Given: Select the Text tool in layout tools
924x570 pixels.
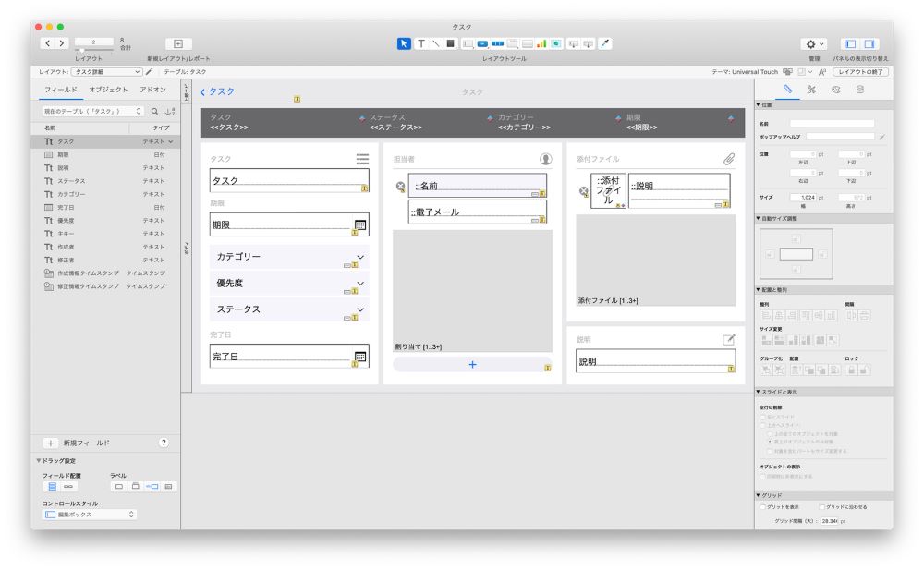Looking at the screenshot, I should (x=421, y=43).
